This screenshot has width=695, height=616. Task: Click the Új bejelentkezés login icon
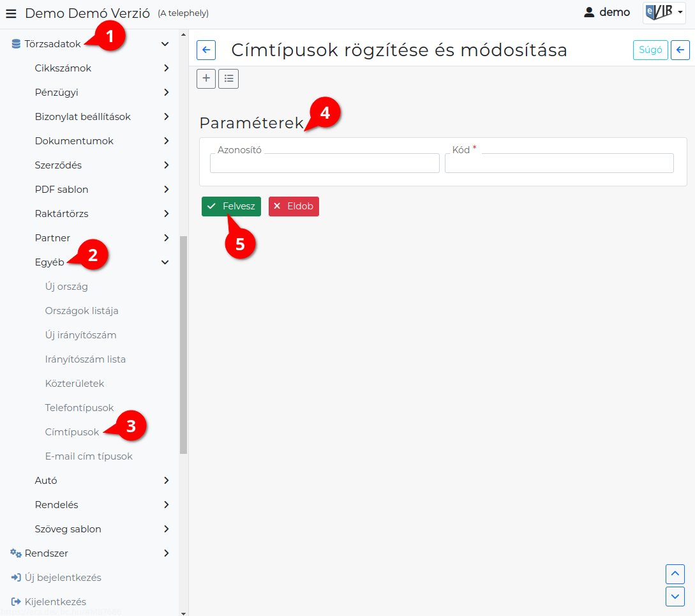pyautogui.click(x=16, y=578)
